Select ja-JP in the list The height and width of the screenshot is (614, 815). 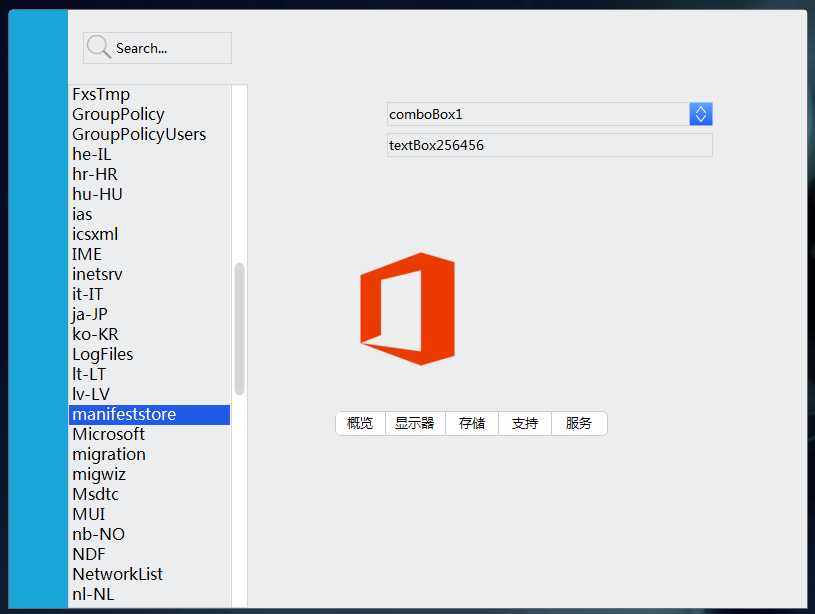[x=149, y=315]
